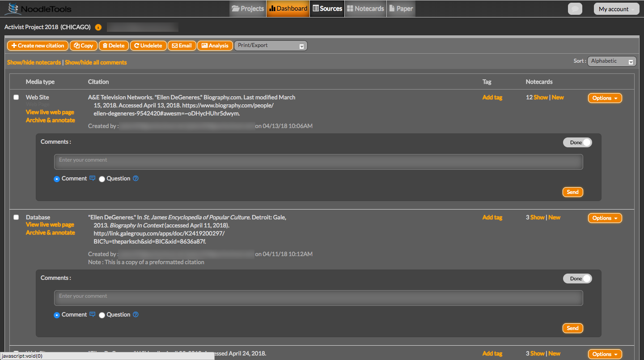The image size is (644, 360).
Task: Add tag to bottom partially visible citation
Action: pyautogui.click(x=492, y=353)
